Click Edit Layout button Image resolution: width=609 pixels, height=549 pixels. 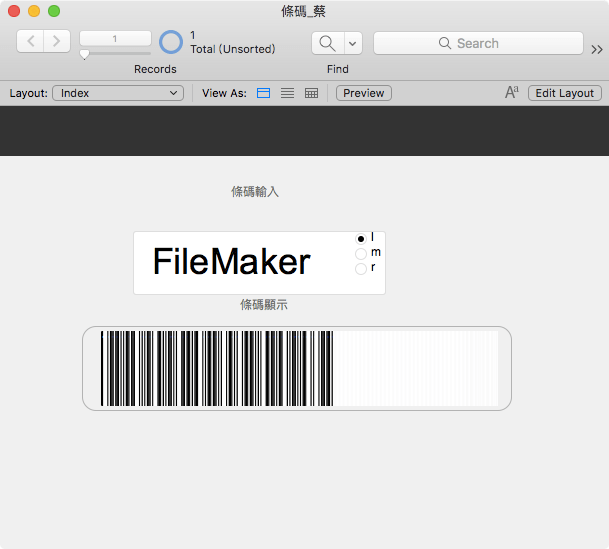click(x=565, y=93)
